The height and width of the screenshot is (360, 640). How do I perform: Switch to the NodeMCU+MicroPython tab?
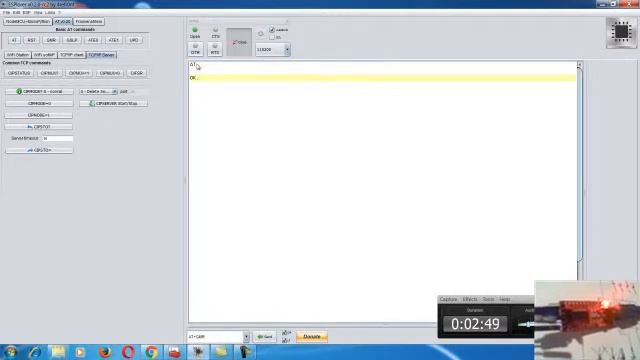[28, 22]
